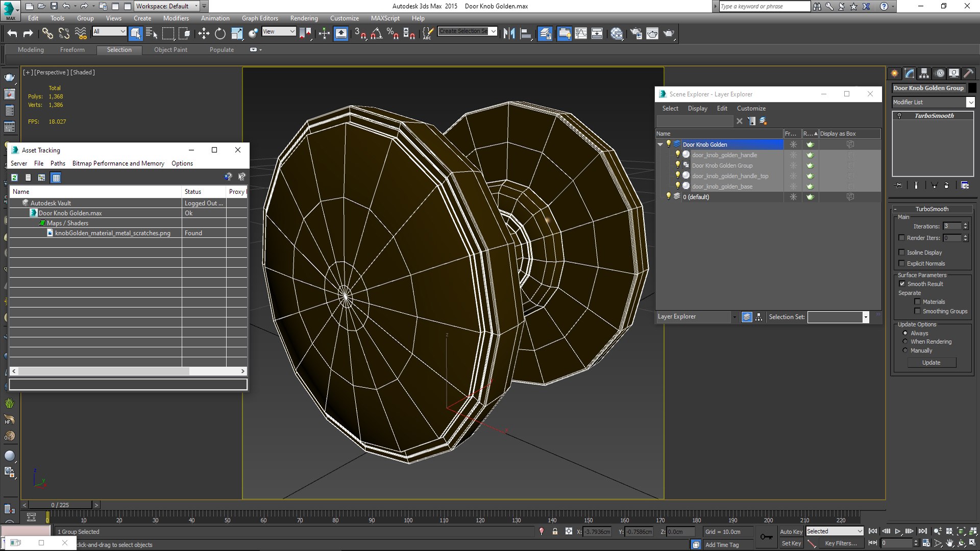Image resolution: width=980 pixels, height=551 pixels.
Task: Click the Auto Key button
Action: pyautogui.click(x=791, y=532)
